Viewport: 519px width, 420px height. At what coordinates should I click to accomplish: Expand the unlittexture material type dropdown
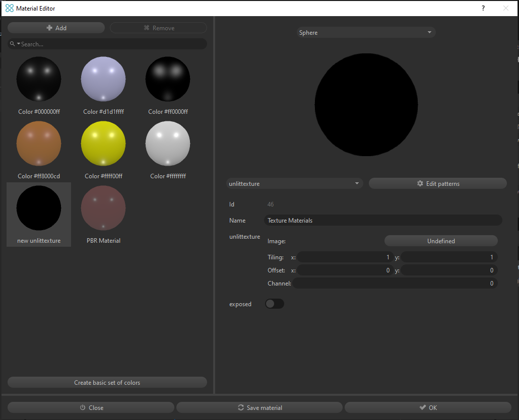click(x=295, y=184)
